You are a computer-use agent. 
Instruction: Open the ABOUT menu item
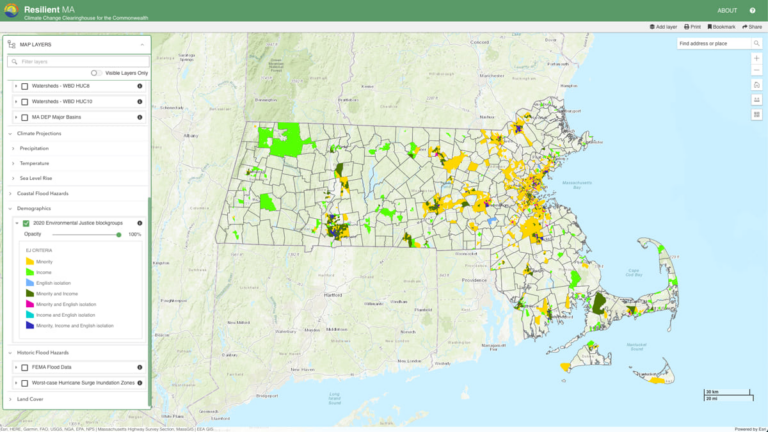[727, 10]
